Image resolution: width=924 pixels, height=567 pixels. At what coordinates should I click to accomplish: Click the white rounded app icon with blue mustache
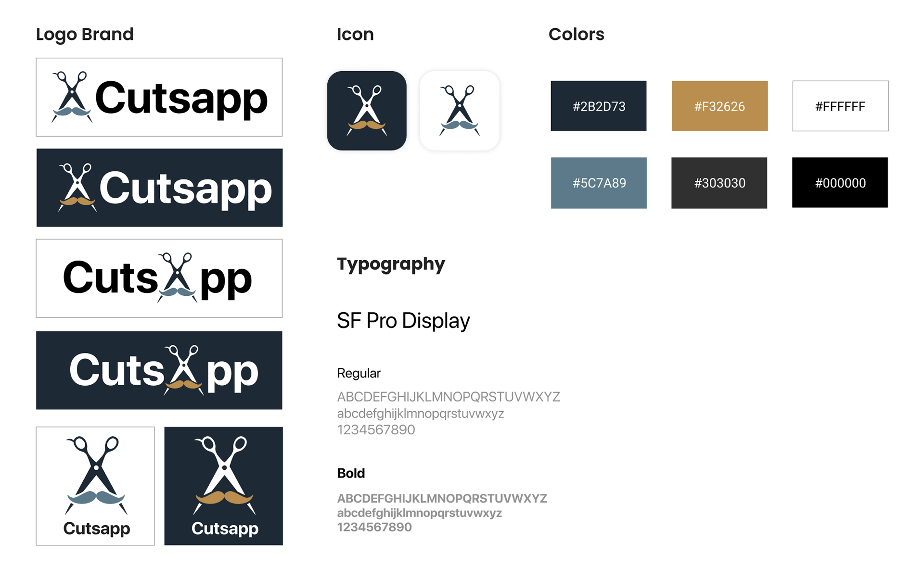[x=460, y=111]
